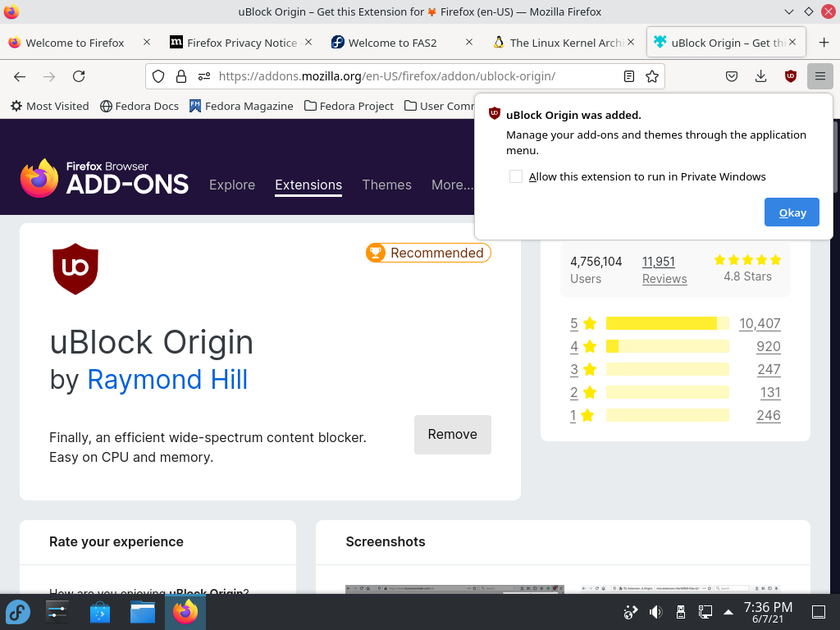Click the window menu chevron in title bar

coord(788,11)
